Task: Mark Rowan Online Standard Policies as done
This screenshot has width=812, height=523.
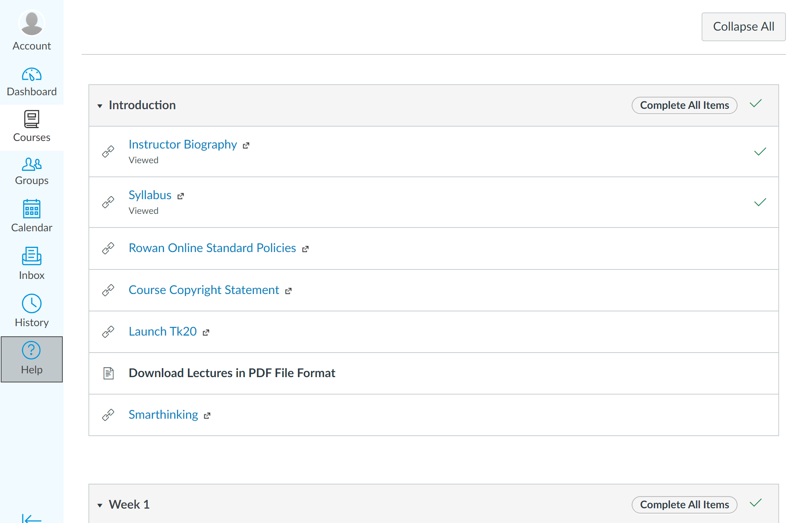Action: (x=760, y=248)
